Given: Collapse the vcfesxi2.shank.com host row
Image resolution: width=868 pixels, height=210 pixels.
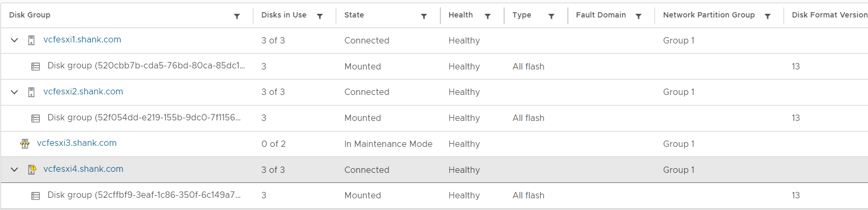Looking at the screenshot, I should [14, 92].
